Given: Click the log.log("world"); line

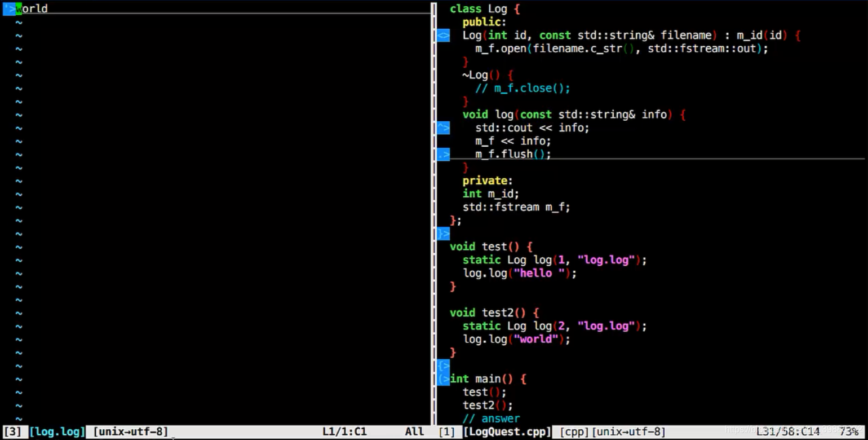Looking at the screenshot, I should (516, 339).
